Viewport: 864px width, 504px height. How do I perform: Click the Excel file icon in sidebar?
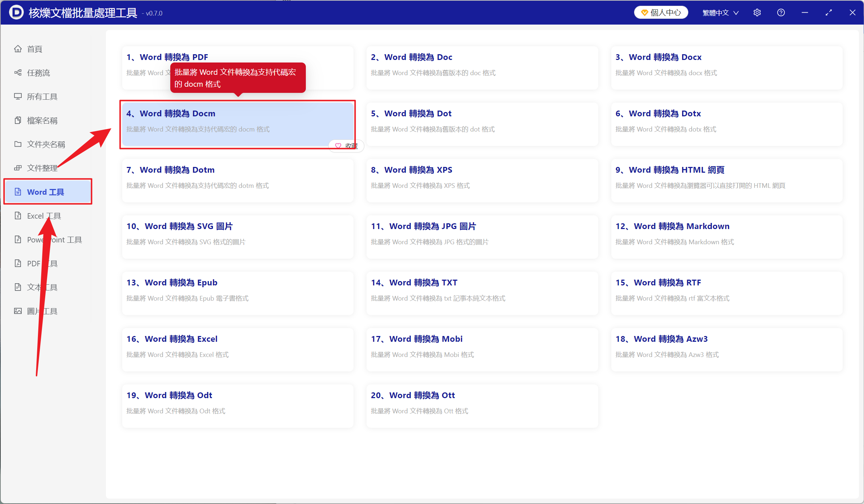pos(18,216)
